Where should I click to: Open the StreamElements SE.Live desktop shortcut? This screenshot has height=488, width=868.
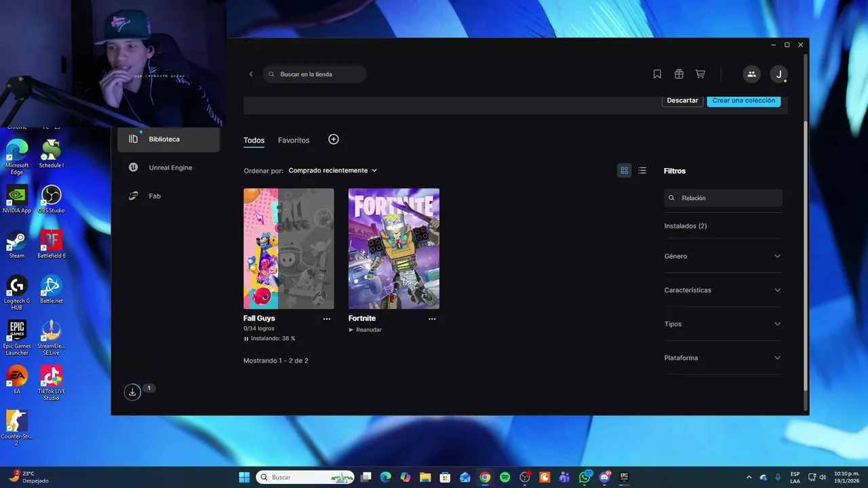51,338
